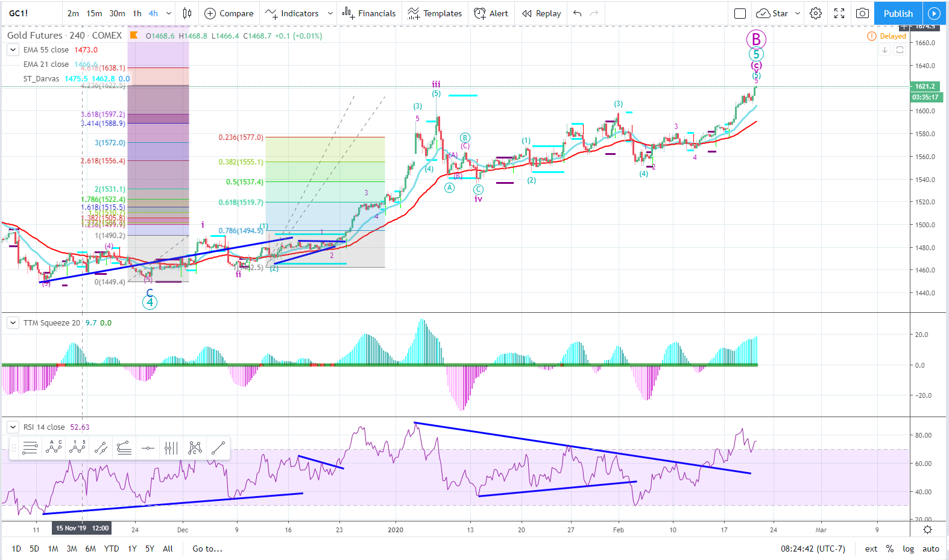Redo the last chart action

594,13
